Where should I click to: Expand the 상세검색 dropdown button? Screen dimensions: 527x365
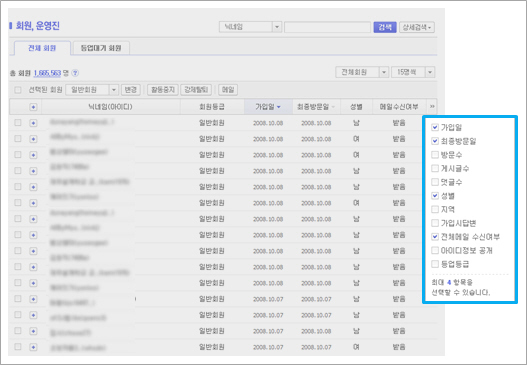pos(417,27)
